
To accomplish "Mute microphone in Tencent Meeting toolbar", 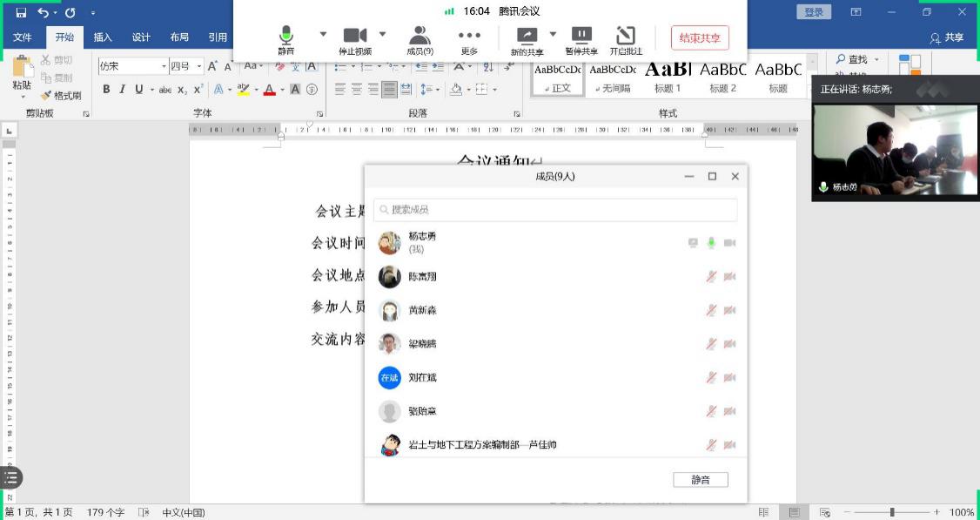I will pos(286,36).
